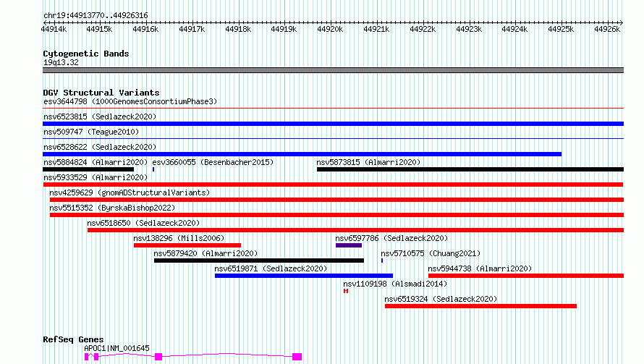Click the 19q13.32 band label
644x364 pixels.
[x=61, y=62]
